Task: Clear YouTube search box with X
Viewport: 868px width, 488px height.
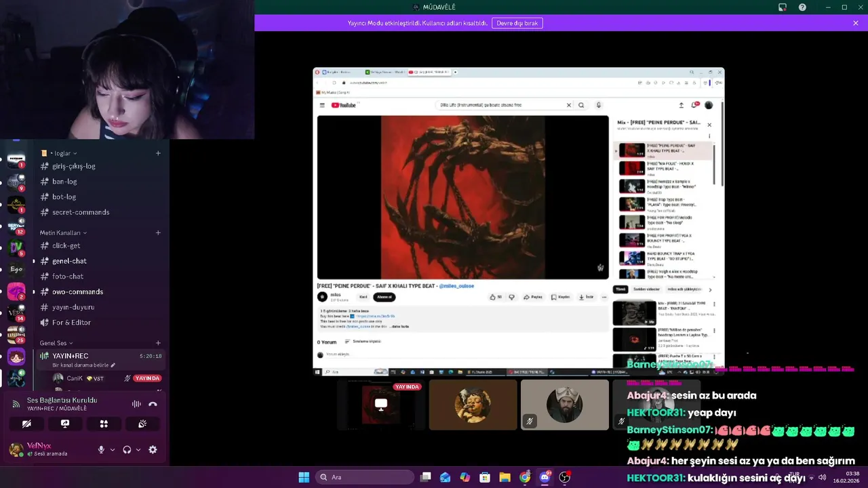Action: point(569,105)
